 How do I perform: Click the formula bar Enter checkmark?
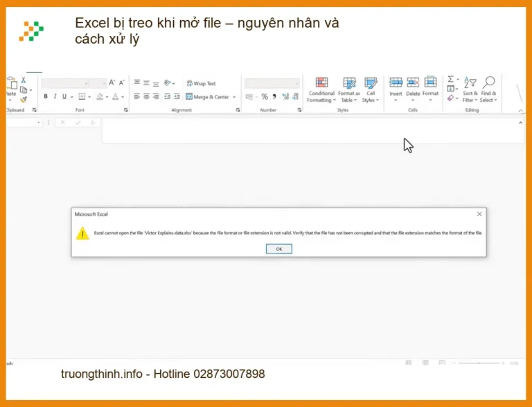(x=78, y=122)
